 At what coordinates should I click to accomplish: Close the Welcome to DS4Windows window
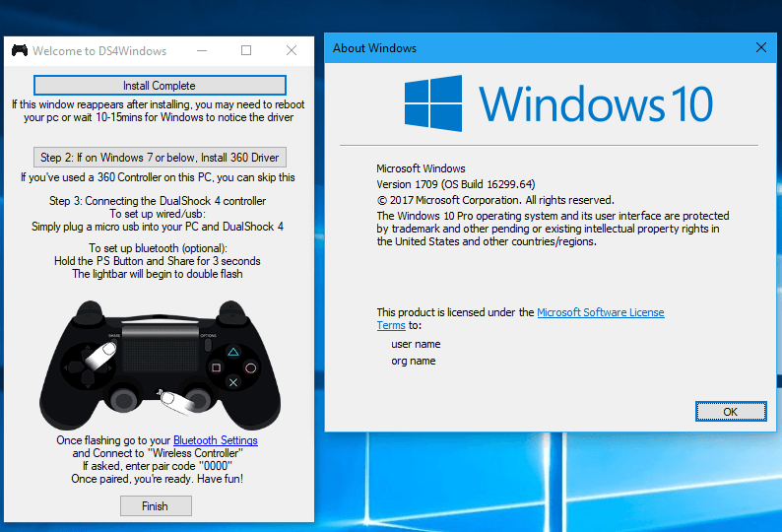point(292,50)
